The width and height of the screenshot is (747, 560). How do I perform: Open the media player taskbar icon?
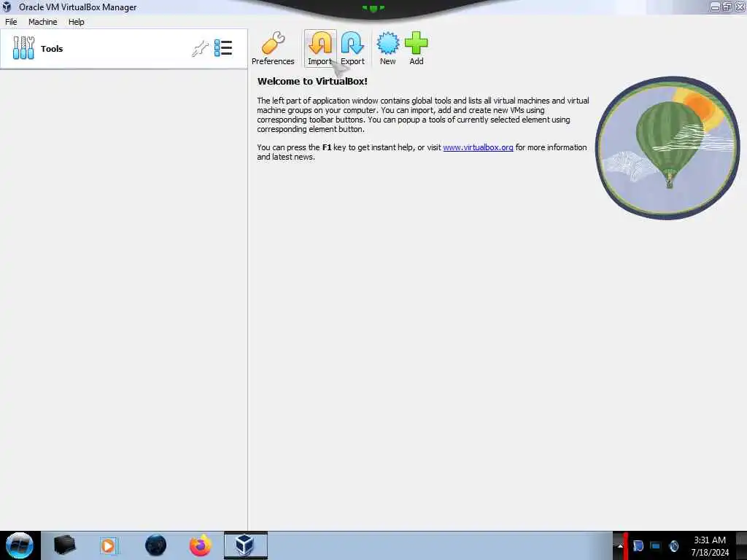pos(109,545)
